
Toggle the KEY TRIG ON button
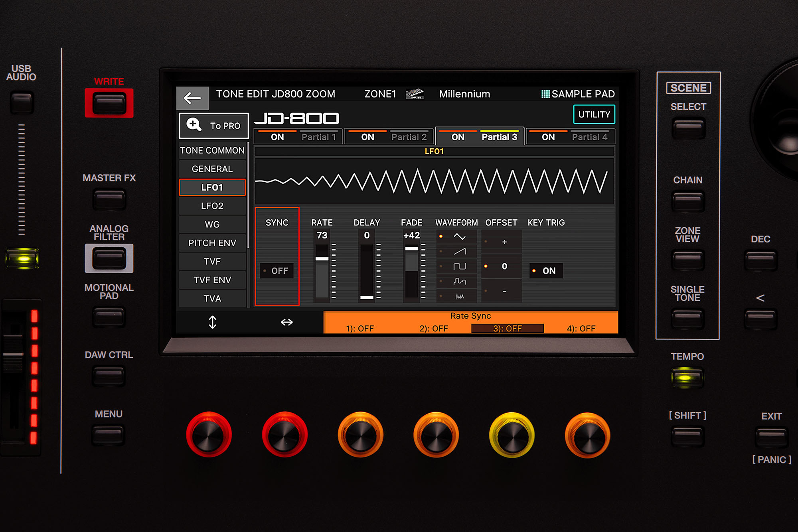[x=547, y=270]
